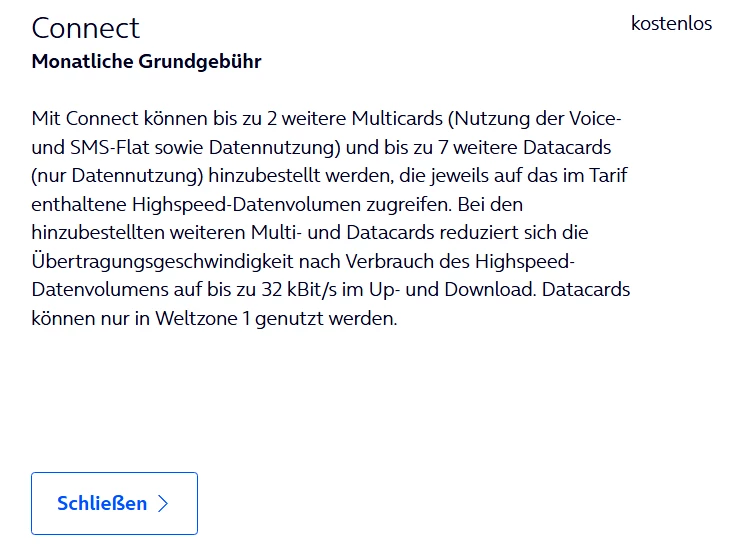This screenshot has width=734, height=552.
Task: Click the words Mit Connect at paragraph start
Action: [85, 118]
